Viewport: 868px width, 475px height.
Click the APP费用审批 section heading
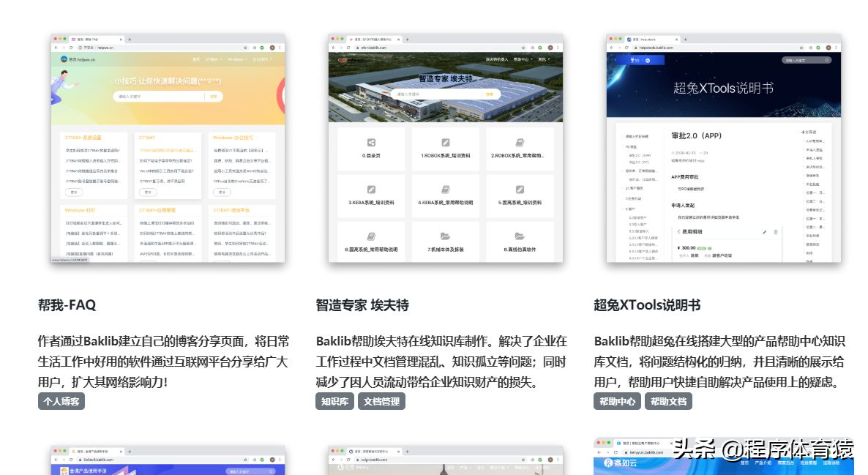click(685, 177)
